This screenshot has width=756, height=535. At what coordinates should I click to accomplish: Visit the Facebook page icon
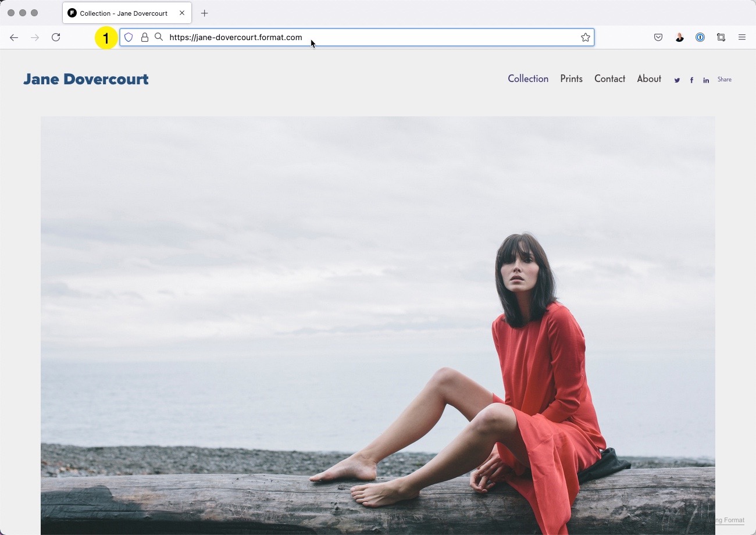pyautogui.click(x=691, y=80)
